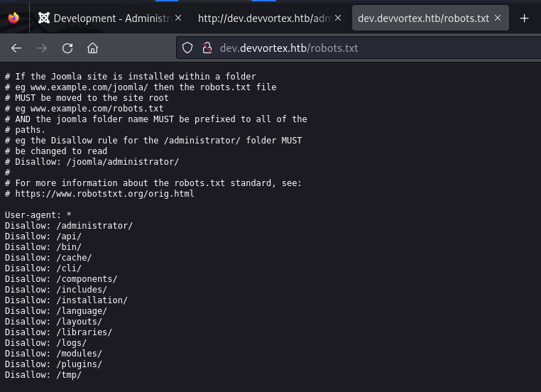Click the 'Disallow: /installation/' line
Image resolution: width=541 pixels, height=392 pixels.
point(66,300)
